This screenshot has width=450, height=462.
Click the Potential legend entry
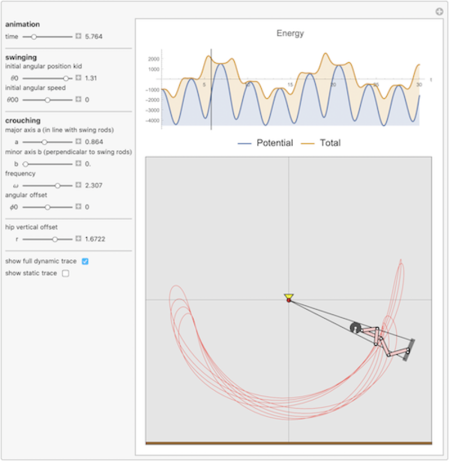click(266, 143)
